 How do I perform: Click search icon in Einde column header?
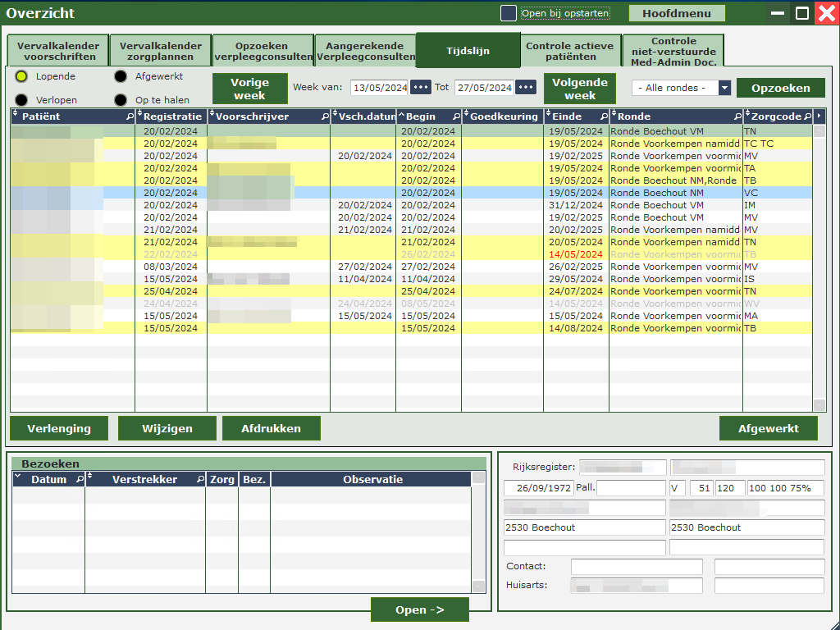604,117
